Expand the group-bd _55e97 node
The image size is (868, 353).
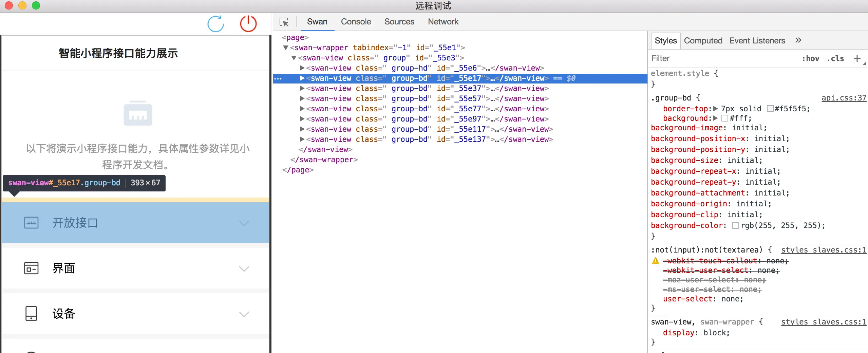coord(302,119)
